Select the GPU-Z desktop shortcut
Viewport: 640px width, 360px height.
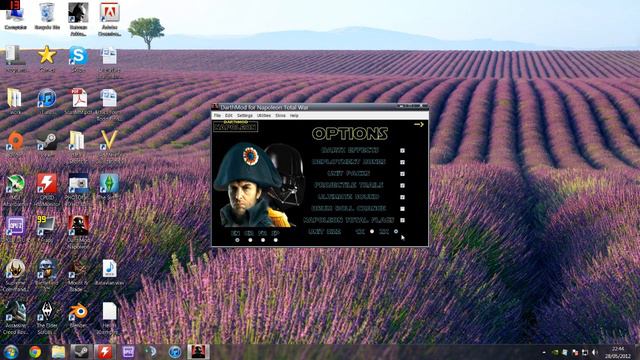(x=16, y=229)
